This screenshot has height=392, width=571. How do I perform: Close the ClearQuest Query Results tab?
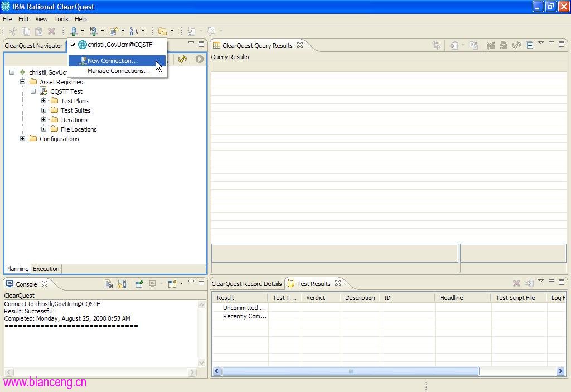pos(299,45)
